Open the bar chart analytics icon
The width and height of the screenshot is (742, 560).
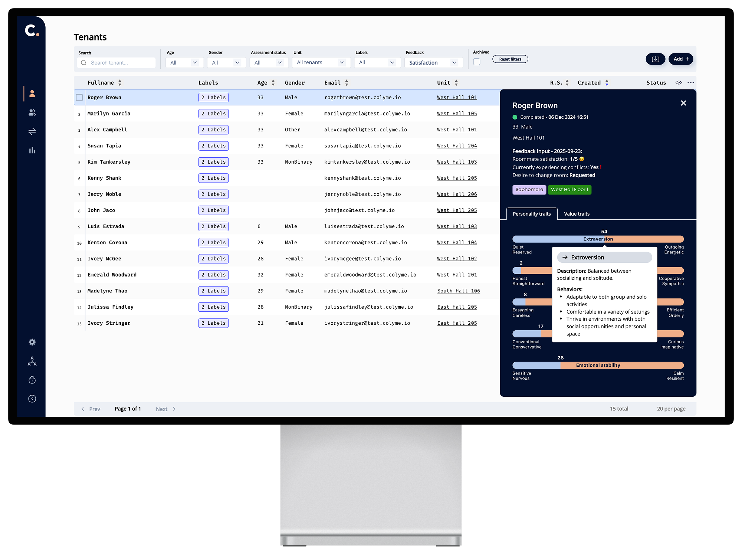click(x=32, y=150)
